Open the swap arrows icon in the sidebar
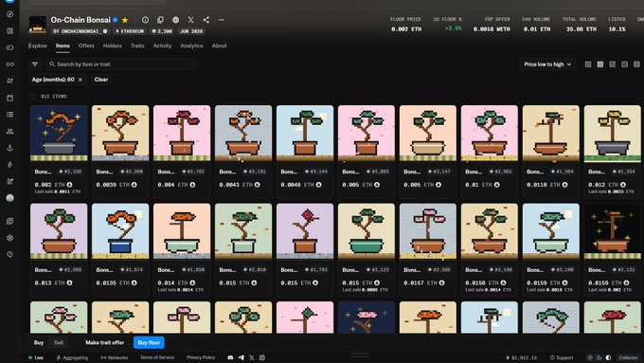644x363 pixels. click(x=9, y=81)
